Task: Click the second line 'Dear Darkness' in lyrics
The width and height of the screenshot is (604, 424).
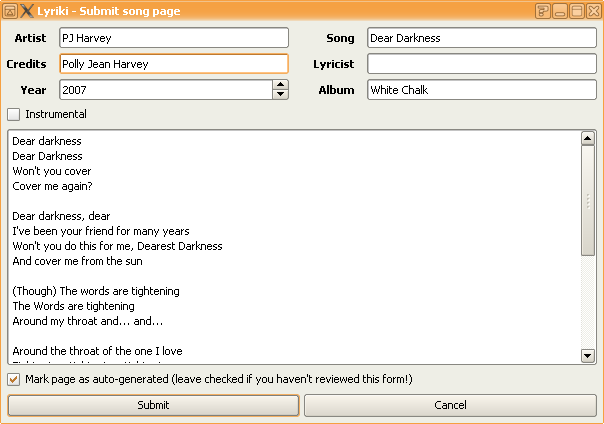Action: click(47, 156)
